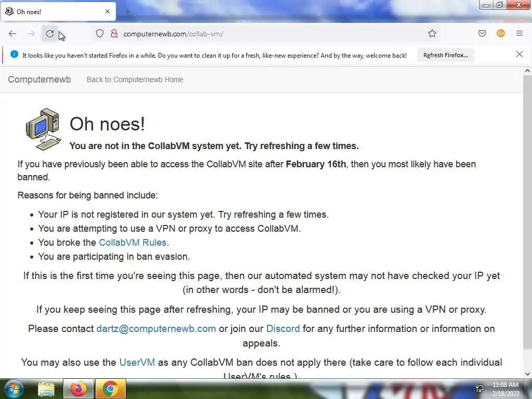
Task: Click the page scrollbar up arrow
Action: (x=527, y=71)
